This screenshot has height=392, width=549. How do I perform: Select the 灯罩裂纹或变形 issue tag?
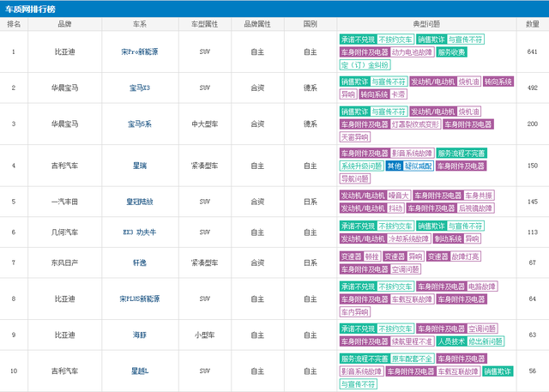click(415, 124)
